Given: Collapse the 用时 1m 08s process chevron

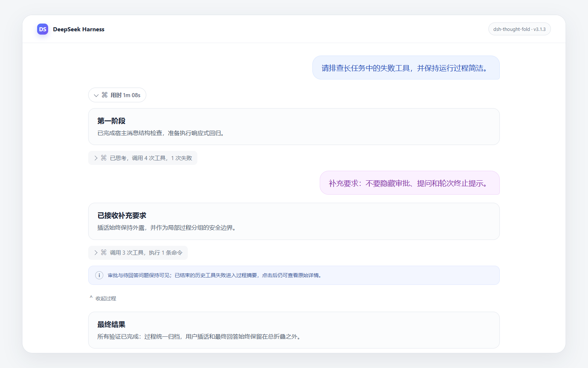Looking at the screenshot, I should coord(96,95).
